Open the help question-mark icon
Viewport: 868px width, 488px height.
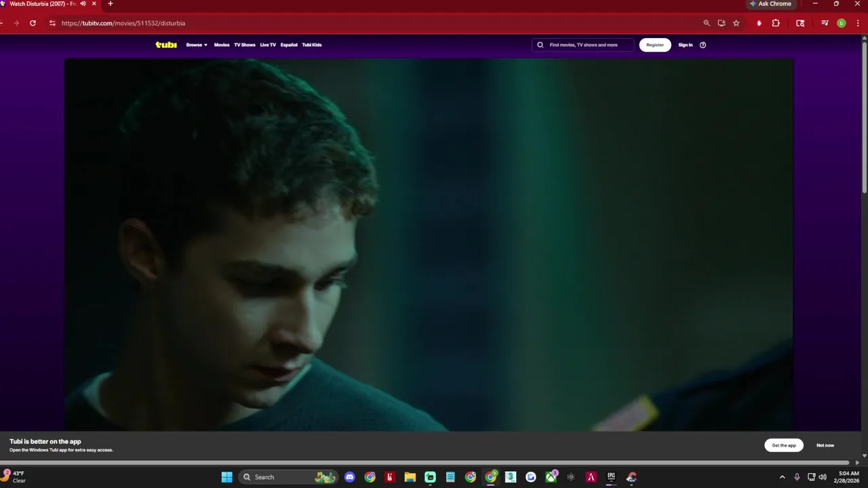pyautogui.click(x=703, y=45)
